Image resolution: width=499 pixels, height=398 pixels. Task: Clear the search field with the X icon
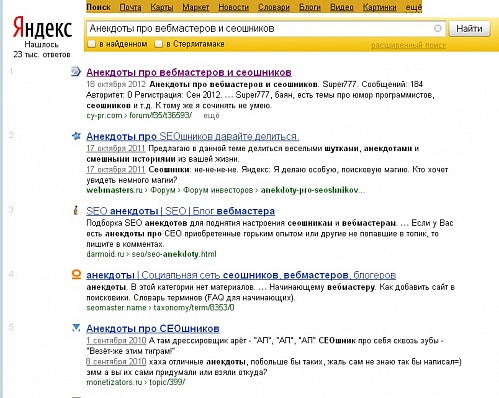438,28
